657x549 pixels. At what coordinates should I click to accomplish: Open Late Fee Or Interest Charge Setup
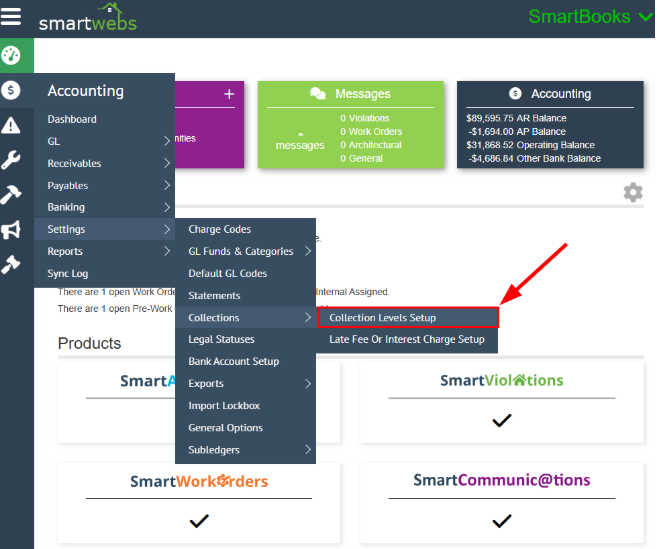(x=407, y=339)
